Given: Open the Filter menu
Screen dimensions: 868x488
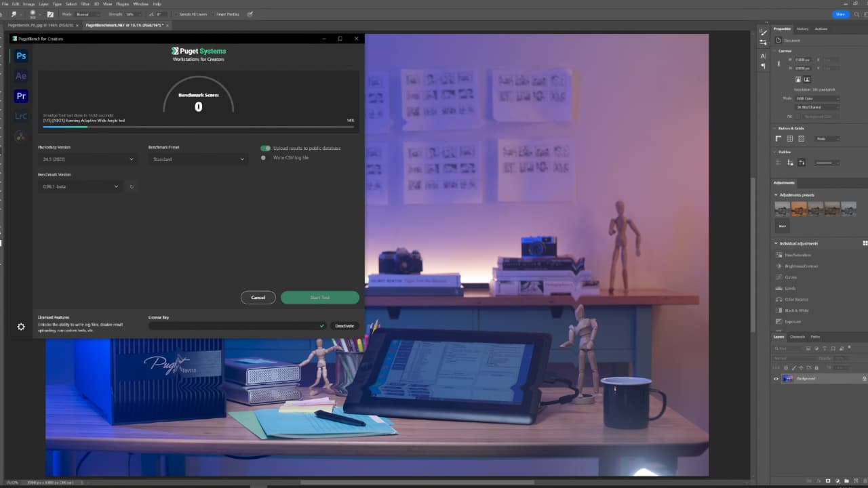Looking at the screenshot, I should pos(85,4).
